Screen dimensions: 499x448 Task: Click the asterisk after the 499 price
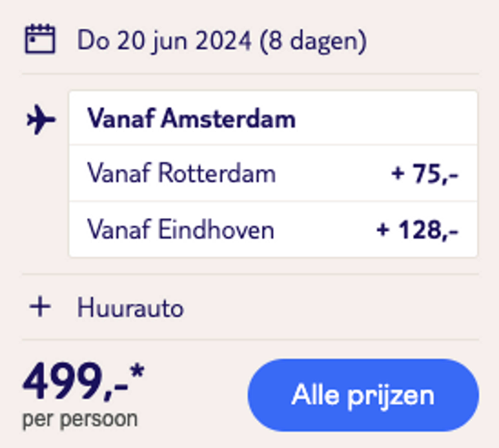click(137, 371)
